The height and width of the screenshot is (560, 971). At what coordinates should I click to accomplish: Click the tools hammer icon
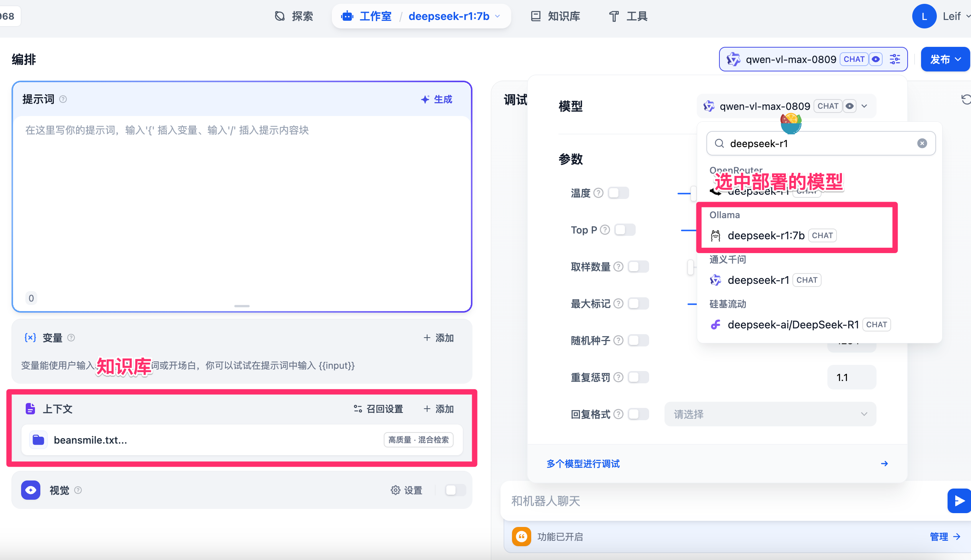click(x=614, y=16)
